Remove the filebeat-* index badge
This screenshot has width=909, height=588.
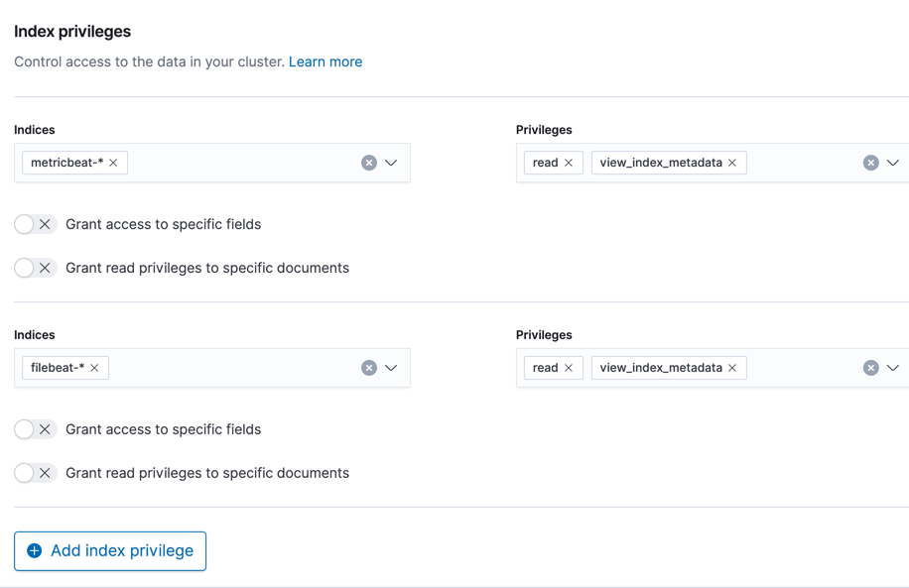[95, 368]
